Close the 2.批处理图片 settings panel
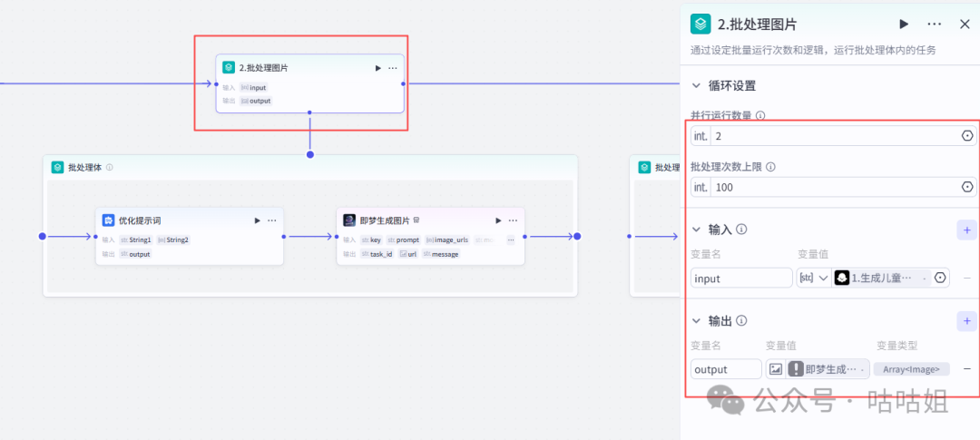Screen dimensions: 980x440 tap(965, 24)
